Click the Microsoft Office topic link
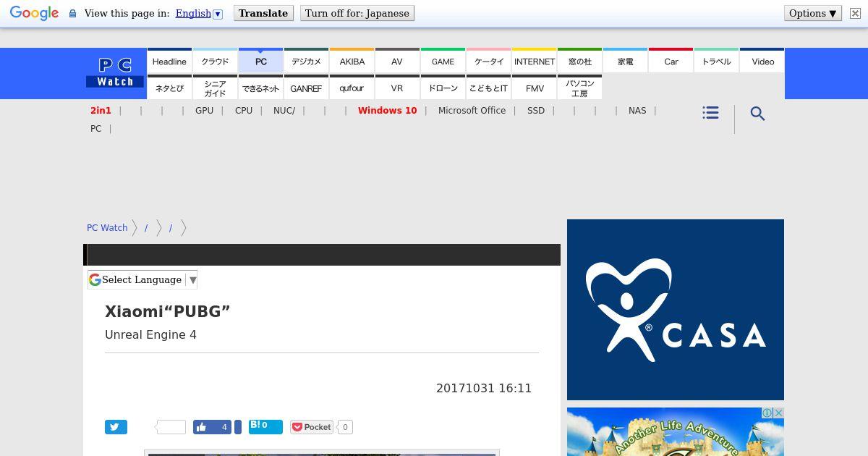 coord(472,111)
